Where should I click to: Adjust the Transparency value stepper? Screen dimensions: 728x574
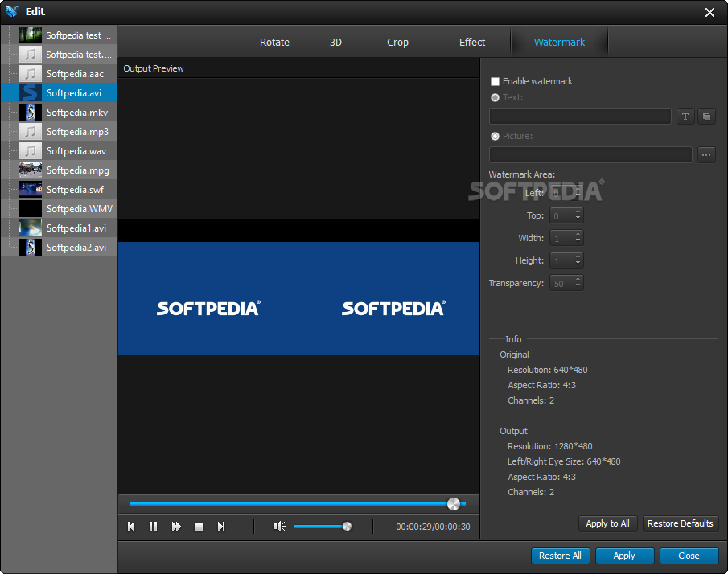click(x=578, y=283)
